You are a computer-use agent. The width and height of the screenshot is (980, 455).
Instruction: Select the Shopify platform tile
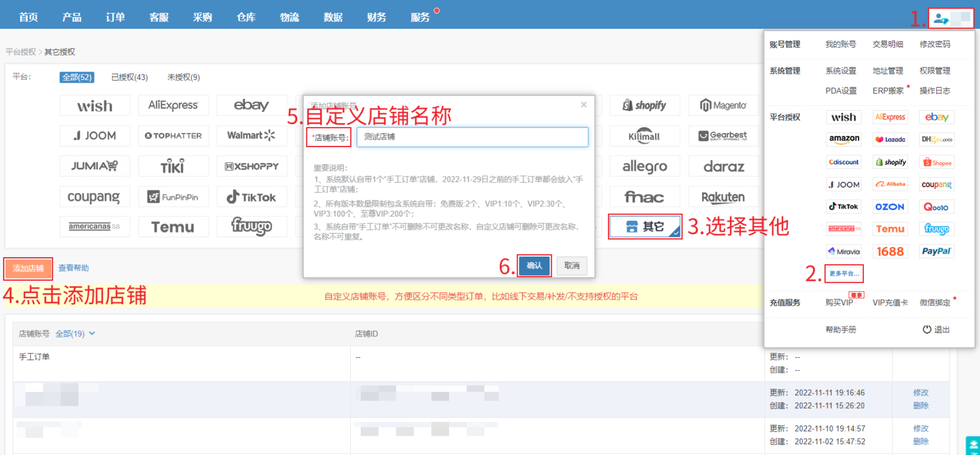click(645, 106)
